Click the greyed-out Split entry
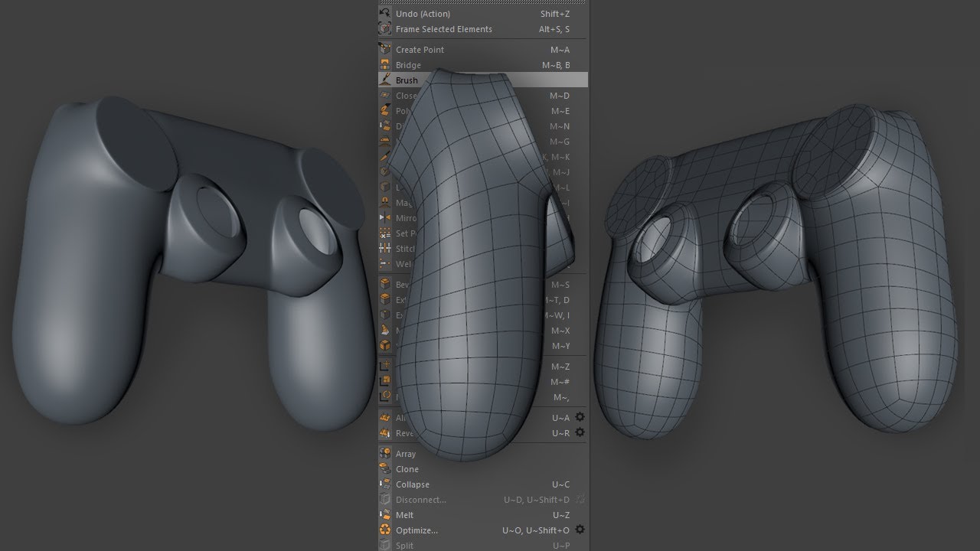This screenshot has height=551, width=980. coord(483,545)
